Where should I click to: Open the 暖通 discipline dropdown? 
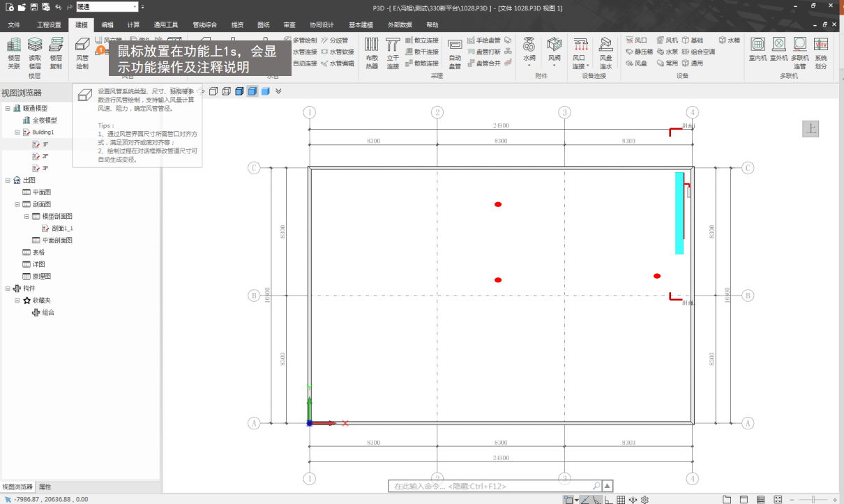click(x=134, y=7)
